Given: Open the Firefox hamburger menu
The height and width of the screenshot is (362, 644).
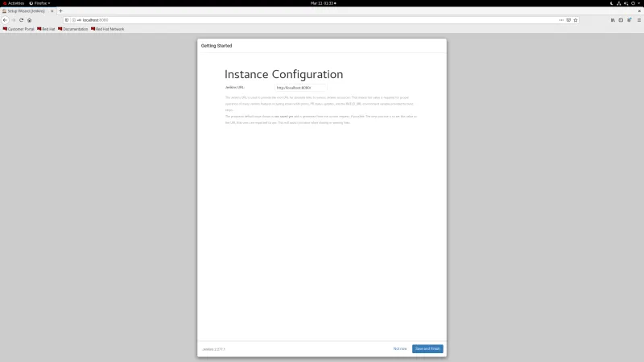Looking at the screenshot, I should point(638,19).
